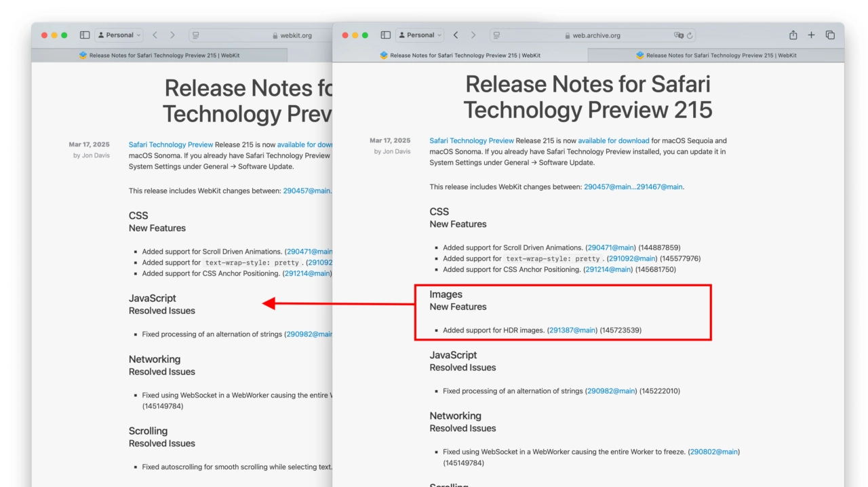Click the 290802@main WebSocket fix link
Screen dimensions: 868x487
point(713,452)
